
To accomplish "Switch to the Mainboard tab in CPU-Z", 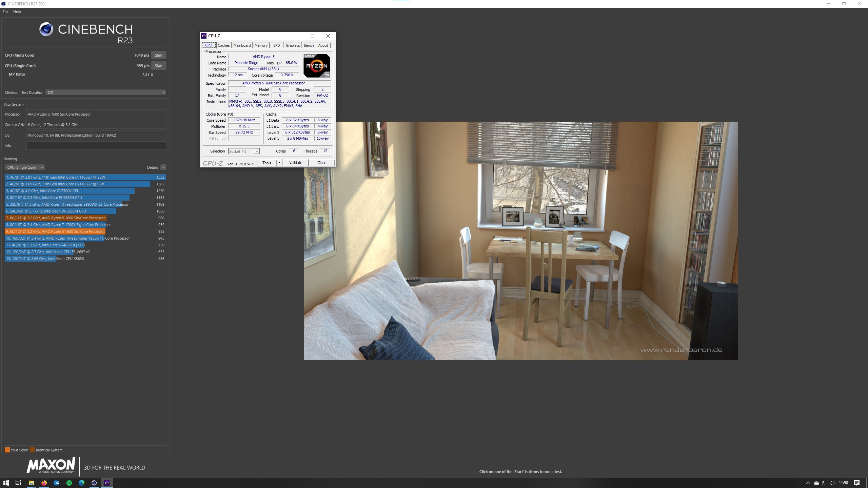I will pos(242,45).
